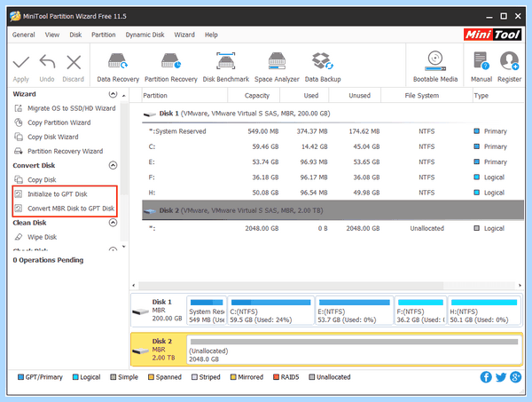Select the System Reserved block in disk map

tap(207, 311)
